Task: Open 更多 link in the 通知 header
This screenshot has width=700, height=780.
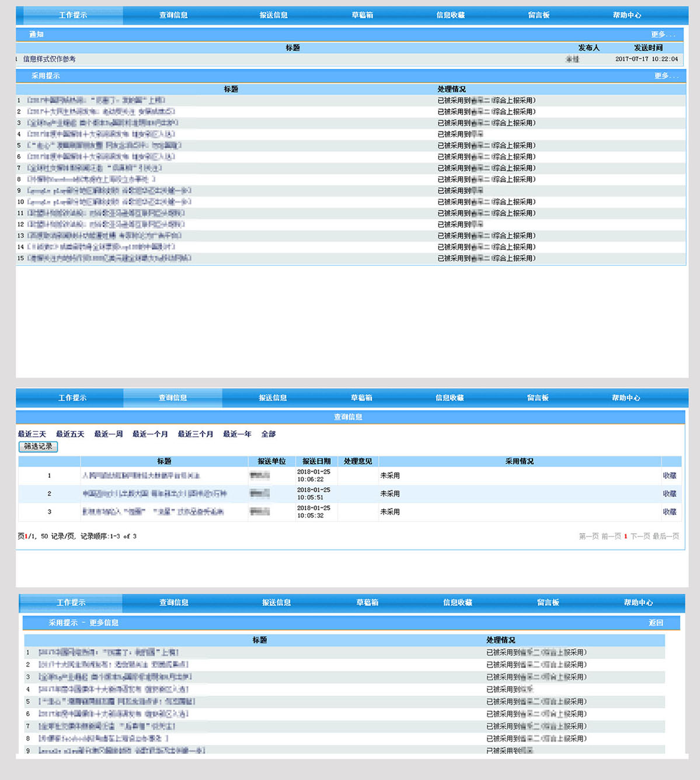Action: (x=663, y=34)
